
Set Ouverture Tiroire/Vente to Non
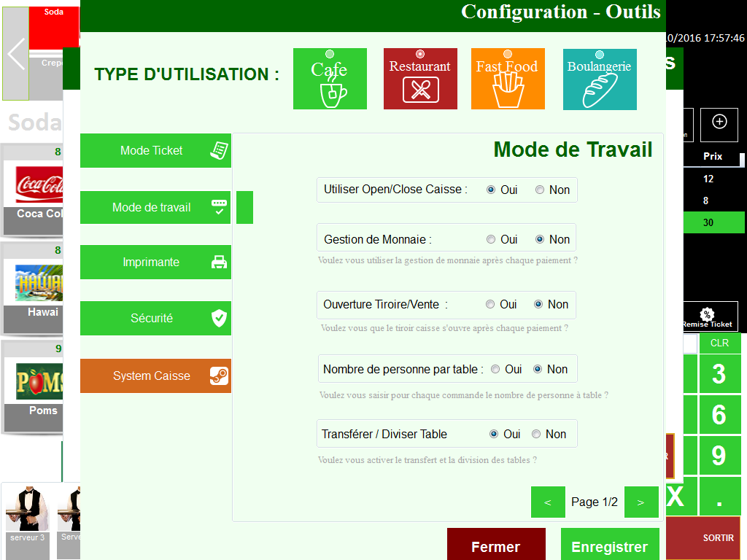click(538, 304)
